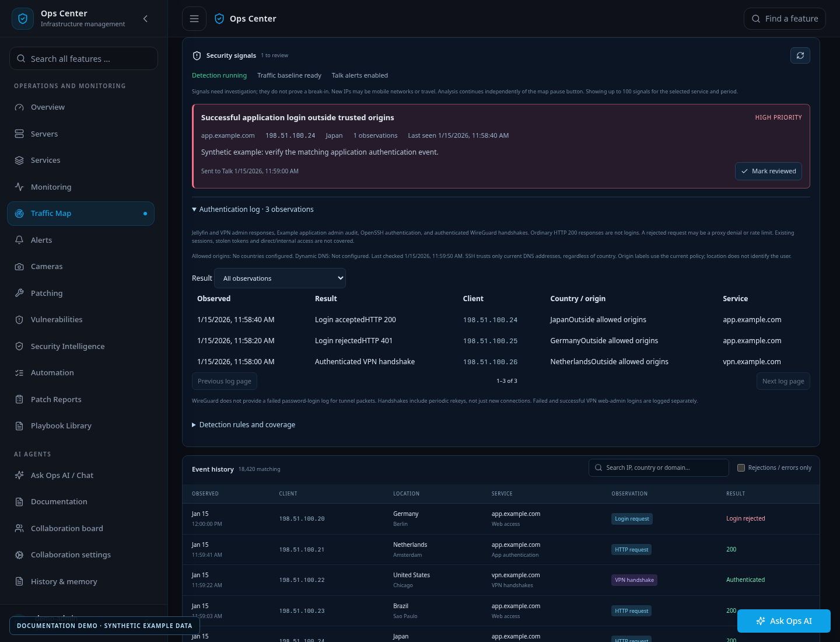Image resolution: width=840 pixels, height=642 pixels.
Task: Open the hamburger menu button
Action: (x=194, y=19)
